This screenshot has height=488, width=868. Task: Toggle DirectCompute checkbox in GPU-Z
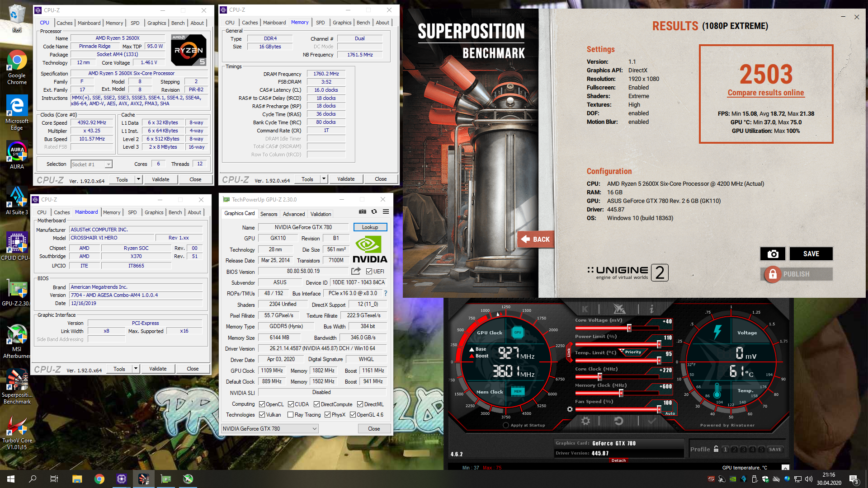click(x=316, y=404)
